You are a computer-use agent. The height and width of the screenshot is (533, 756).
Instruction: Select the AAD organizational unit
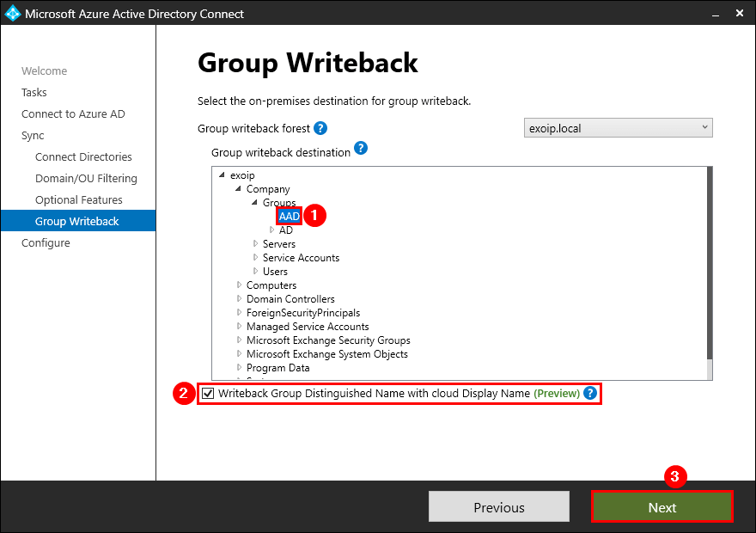290,216
